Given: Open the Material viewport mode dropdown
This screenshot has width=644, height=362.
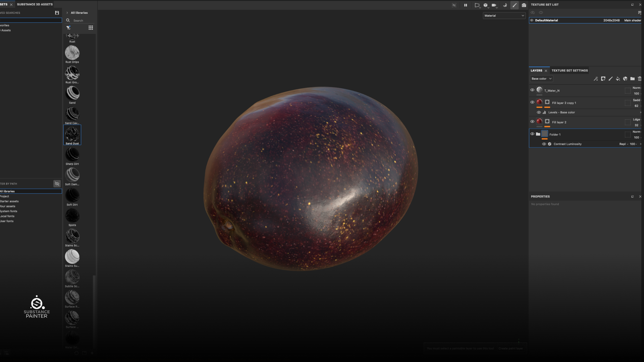Looking at the screenshot, I should click(x=504, y=15).
